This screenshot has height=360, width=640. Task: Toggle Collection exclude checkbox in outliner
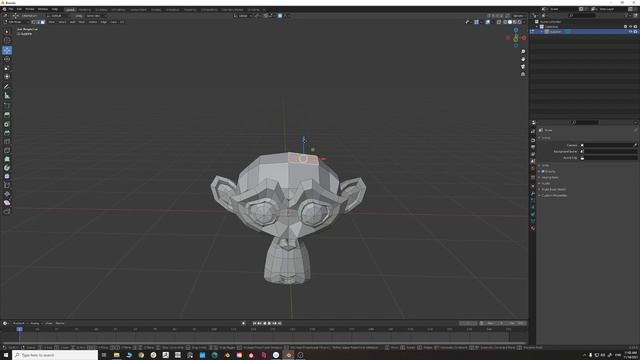(625, 27)
